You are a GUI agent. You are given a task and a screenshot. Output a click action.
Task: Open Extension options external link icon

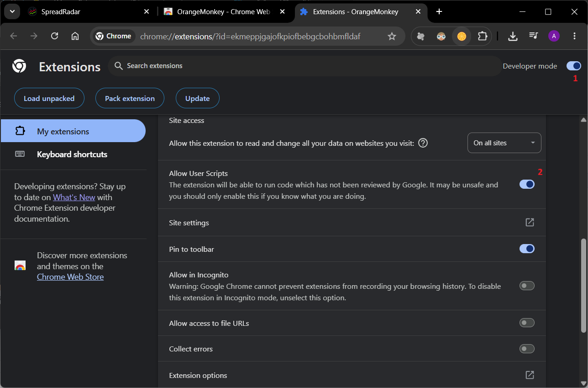[530, 375]
